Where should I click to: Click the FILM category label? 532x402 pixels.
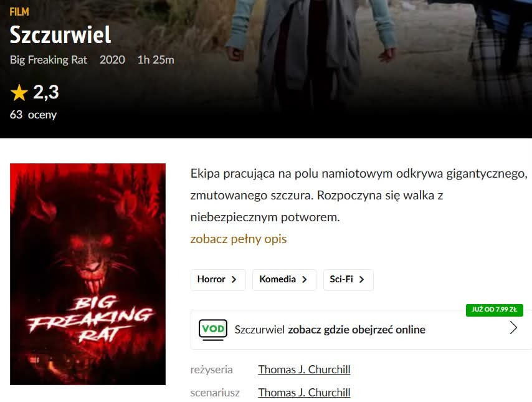pos(19,12)
